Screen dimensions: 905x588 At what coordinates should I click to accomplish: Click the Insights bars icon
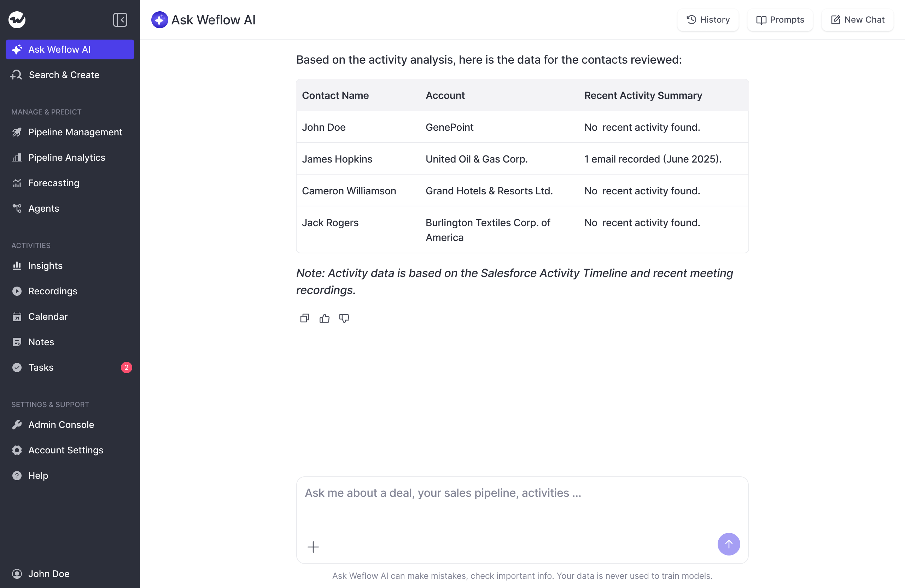coord(17,266)
